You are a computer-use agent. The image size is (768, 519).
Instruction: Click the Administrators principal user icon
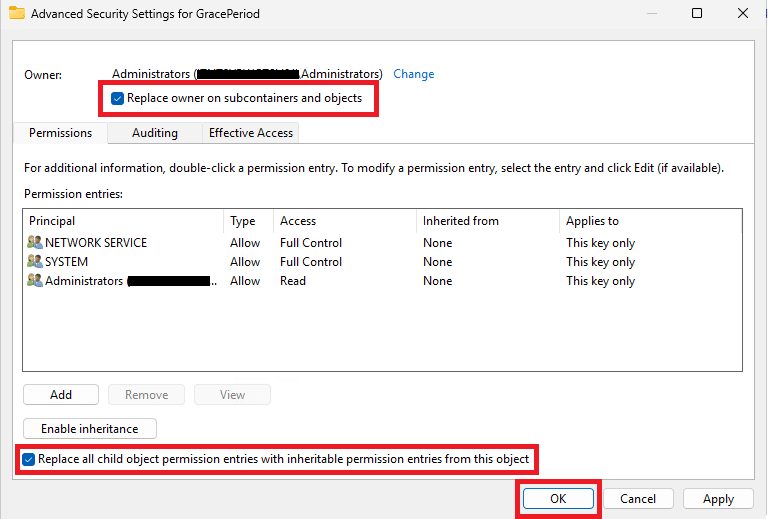click(35, 281)
